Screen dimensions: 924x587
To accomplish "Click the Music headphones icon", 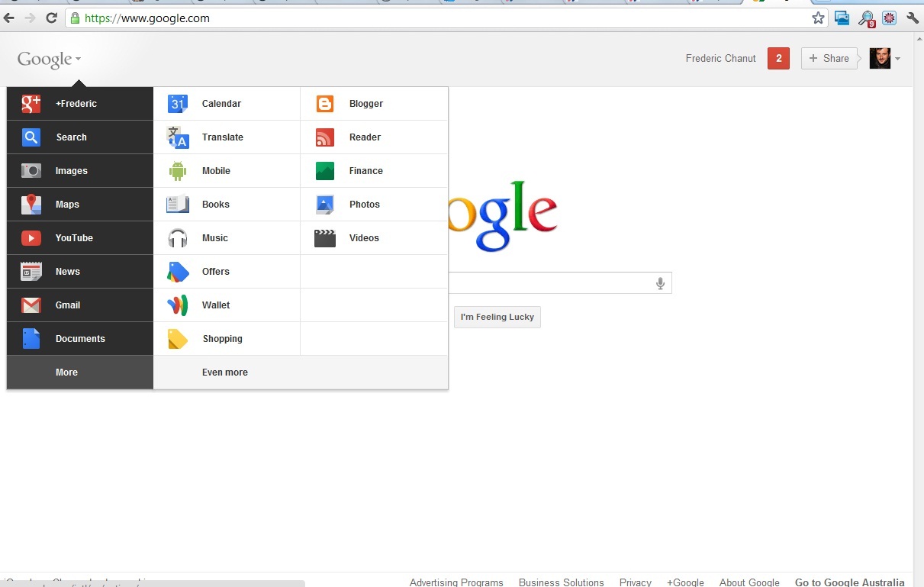I will pyautogui.click(x=178, y=238).
